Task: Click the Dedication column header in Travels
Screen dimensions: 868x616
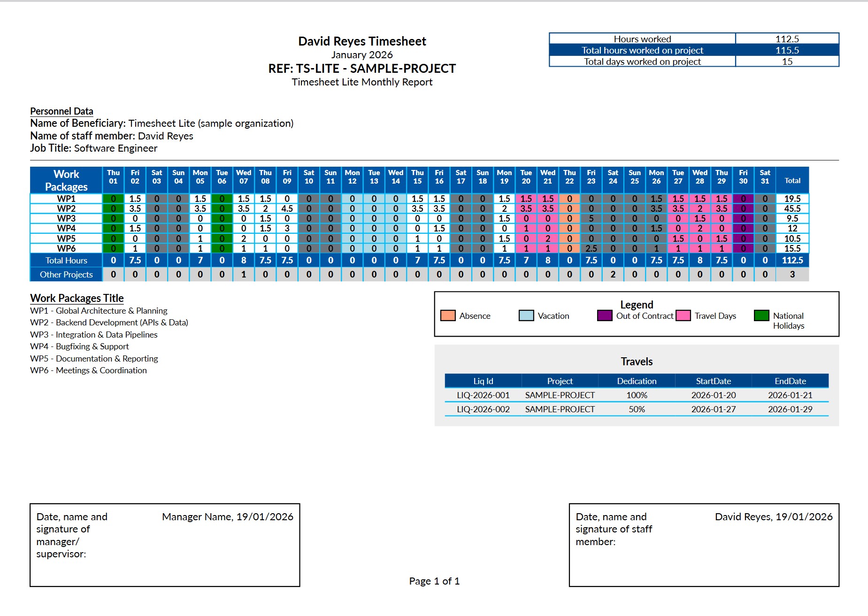Action: coord(637,381)
